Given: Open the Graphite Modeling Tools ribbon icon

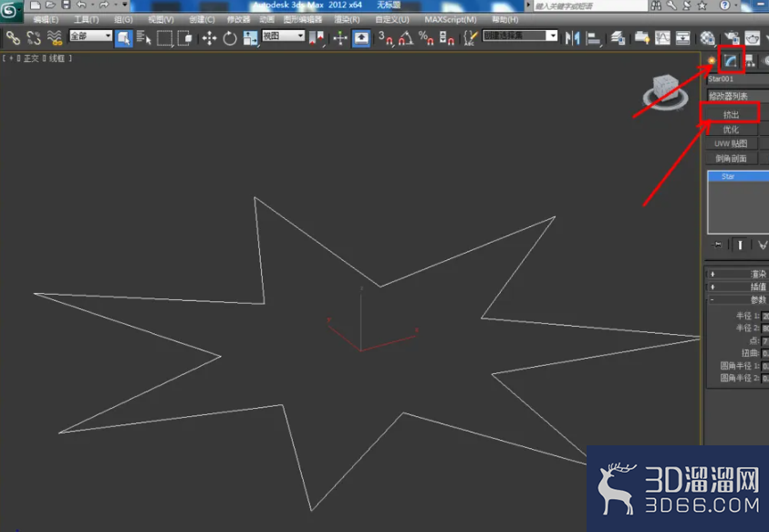Looking at the screenshot, I should 642,37.
